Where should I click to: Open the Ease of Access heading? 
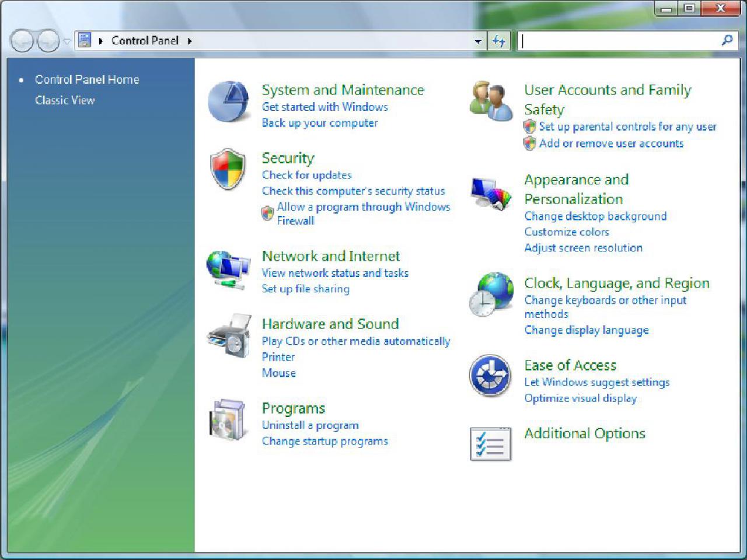tap(570, 365)
